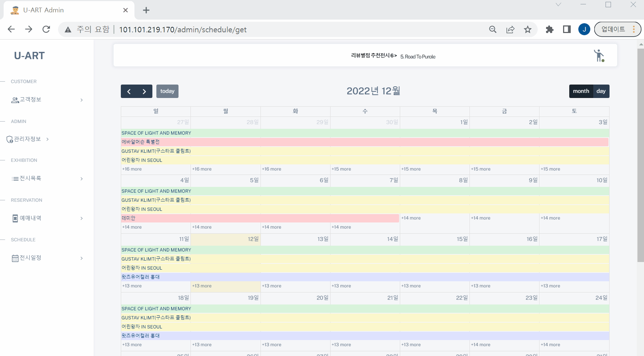Click the previous month arrow
This screenshot has height=356, width=644.
pos(129,91)
